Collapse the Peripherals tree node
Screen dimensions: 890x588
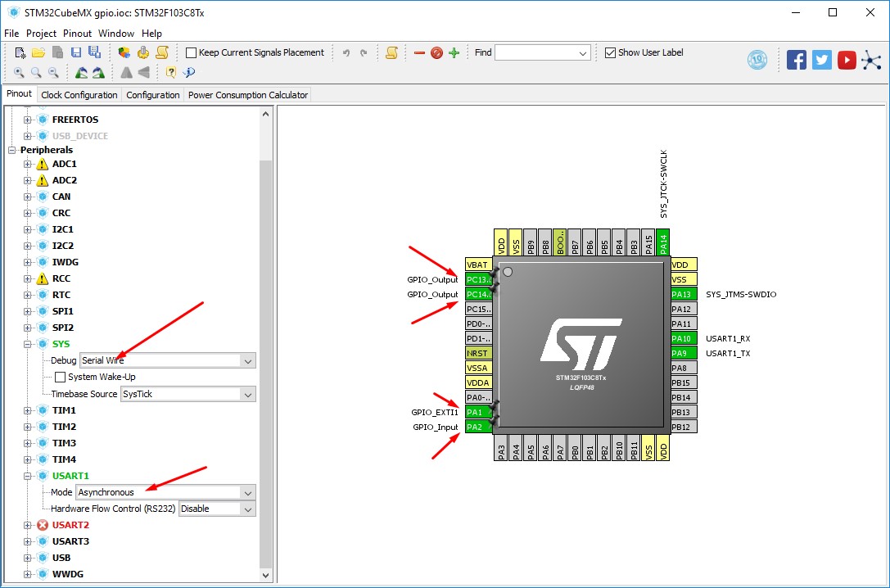pos(11,149)
